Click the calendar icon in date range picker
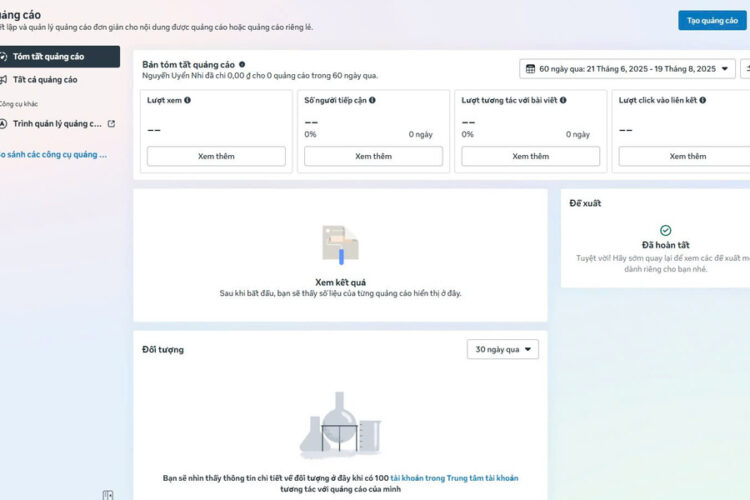Image resolution: width=750 pixels, height=500 pixels. [x=530, y=69]
